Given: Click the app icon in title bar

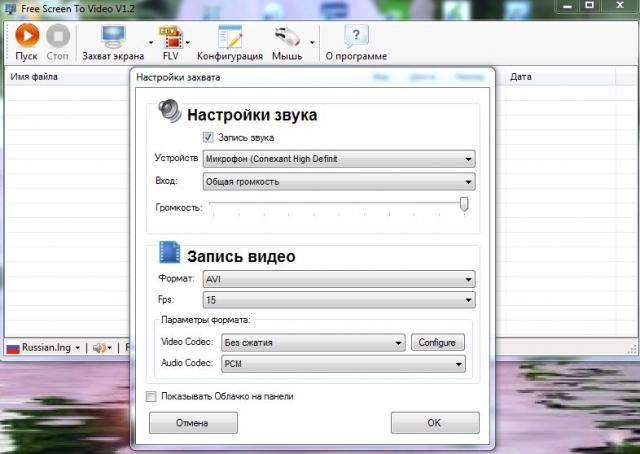Looking at the screenshot, I should click(x=10, y=9).
